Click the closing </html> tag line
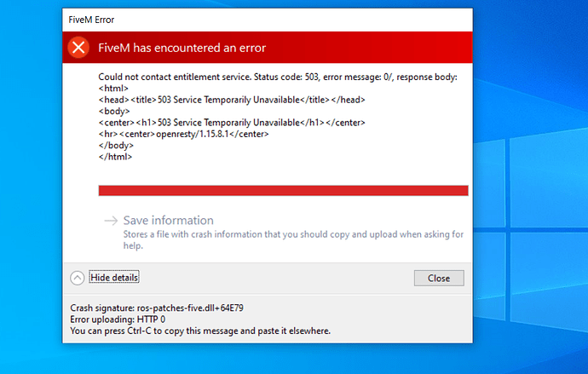 pyautogui.click(x=116, y=157)
